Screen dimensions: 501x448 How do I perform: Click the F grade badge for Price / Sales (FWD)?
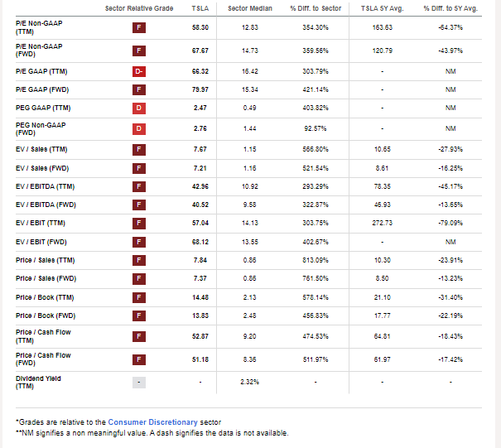pos(139,278)
